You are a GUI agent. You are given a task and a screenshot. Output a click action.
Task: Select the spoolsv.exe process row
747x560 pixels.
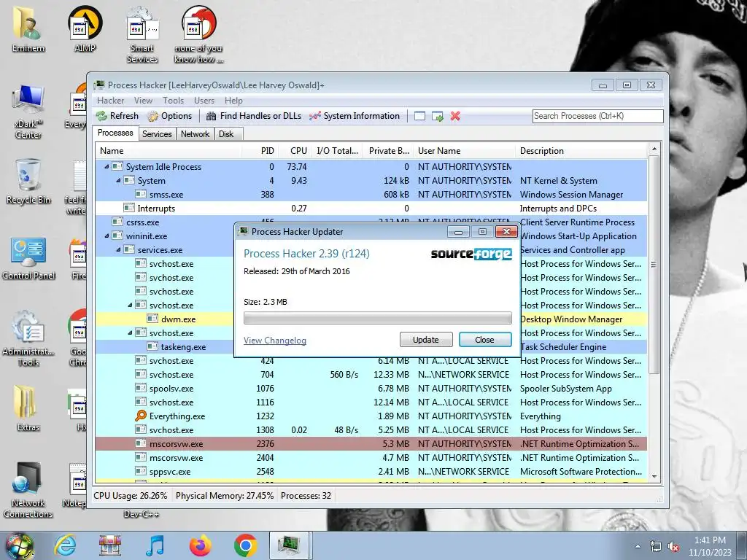371,389
